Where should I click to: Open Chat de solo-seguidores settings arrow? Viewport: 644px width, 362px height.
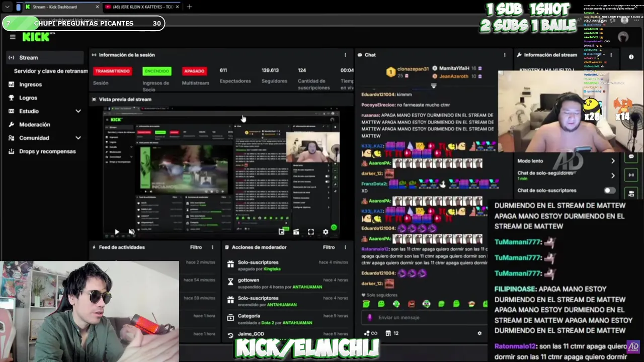click(x=613, y=175)
